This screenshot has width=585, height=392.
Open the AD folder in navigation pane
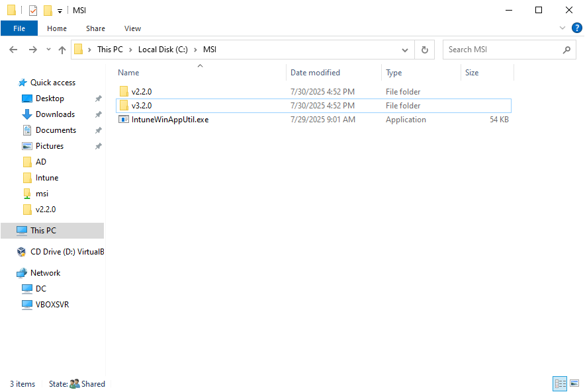click(x=41, y=162)
